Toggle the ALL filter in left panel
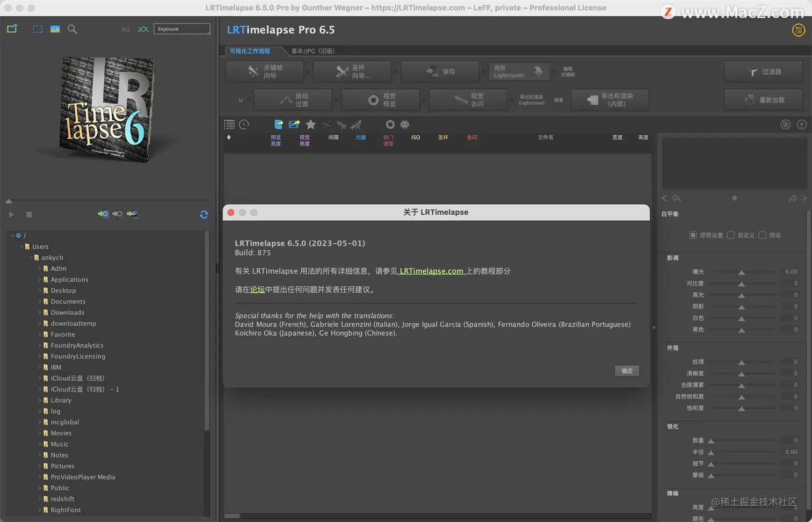 coord(126,29)
